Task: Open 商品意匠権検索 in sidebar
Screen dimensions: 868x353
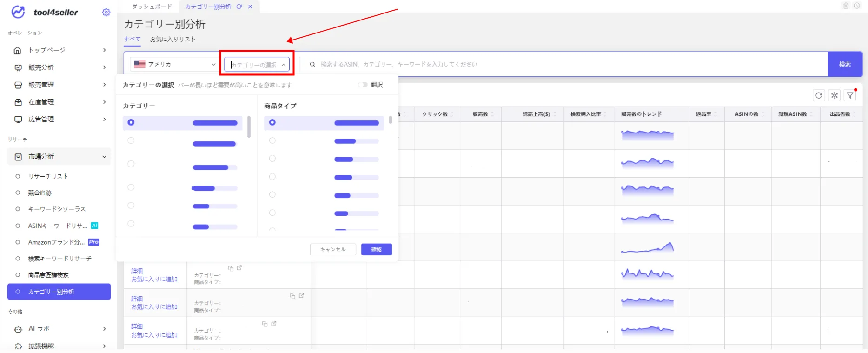Action: click(48, 275)
